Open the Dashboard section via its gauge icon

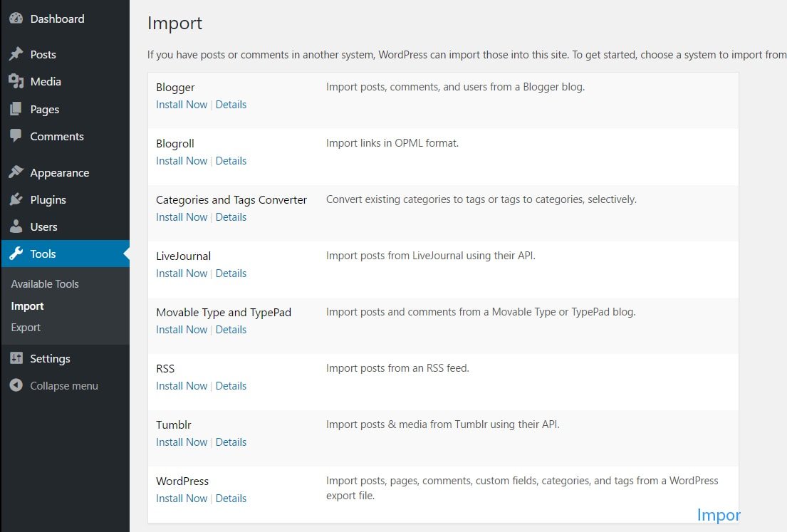pos(16,19)
